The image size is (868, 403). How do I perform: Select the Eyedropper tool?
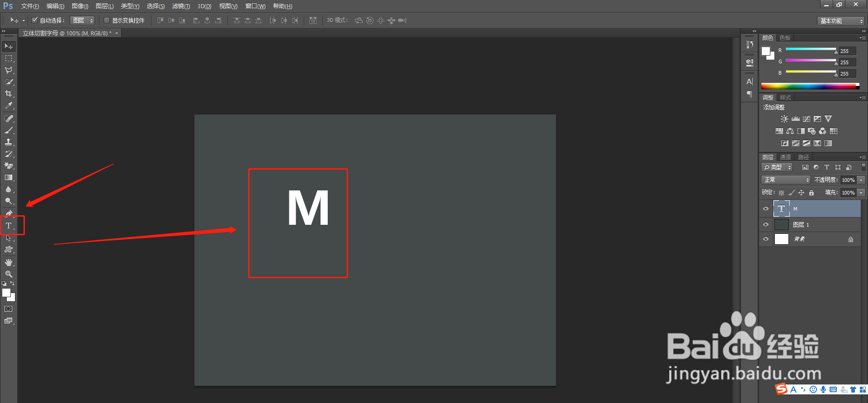click(9, 105)
